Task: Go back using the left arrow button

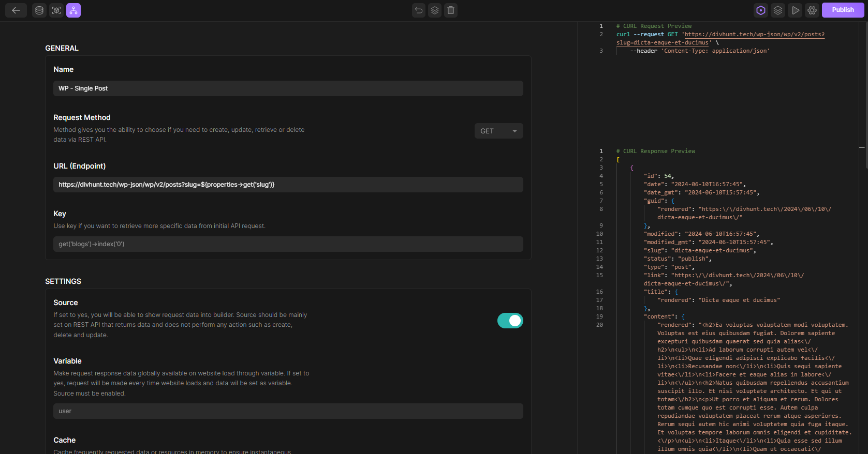Action: [16, 10]
